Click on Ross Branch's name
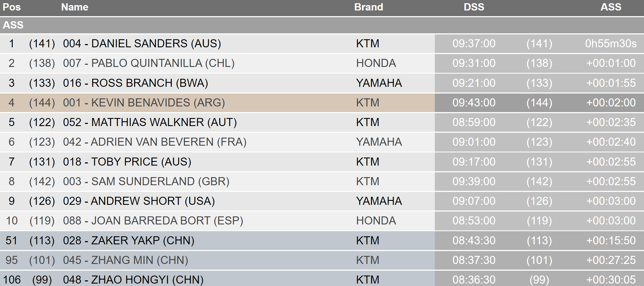Image resolution: width=644 pixels, height=286 pixels. [136, 83]
